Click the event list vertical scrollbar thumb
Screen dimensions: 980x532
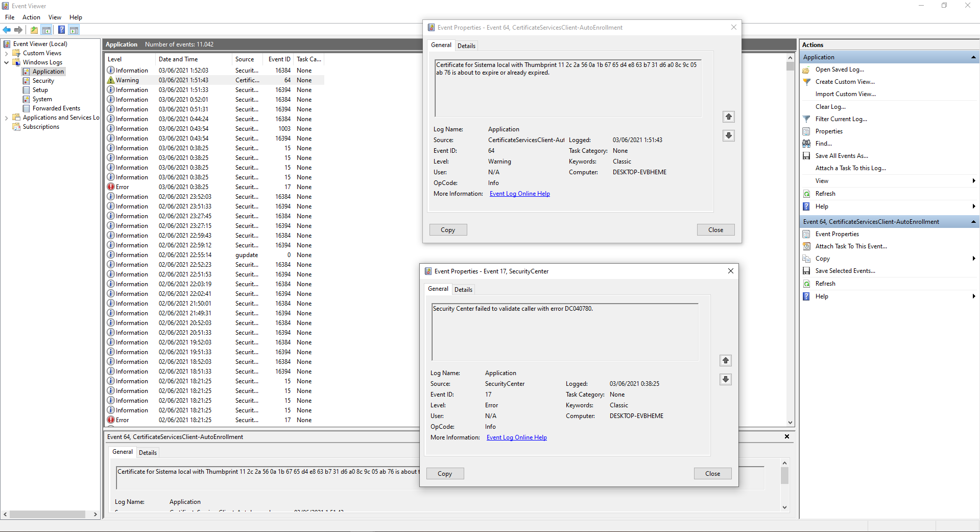pyautogui.click(x=790, y=66)
